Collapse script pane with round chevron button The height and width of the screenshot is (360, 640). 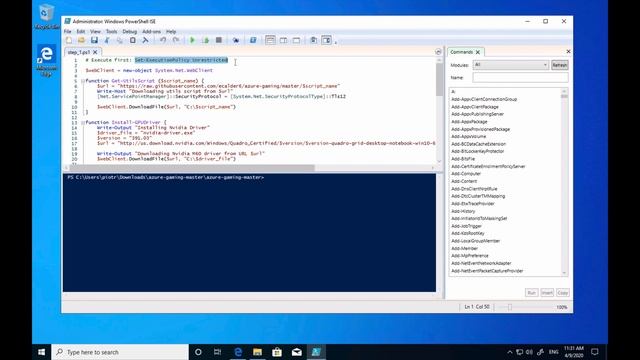[x=438, y=52]
